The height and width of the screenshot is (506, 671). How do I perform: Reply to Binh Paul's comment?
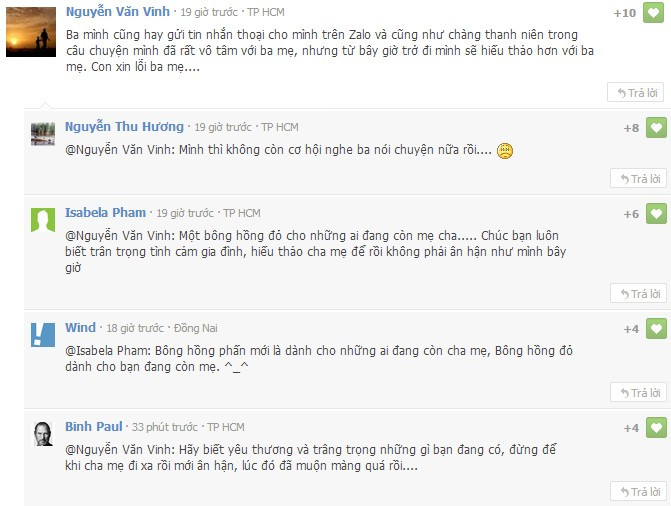(x=638, y=491)
